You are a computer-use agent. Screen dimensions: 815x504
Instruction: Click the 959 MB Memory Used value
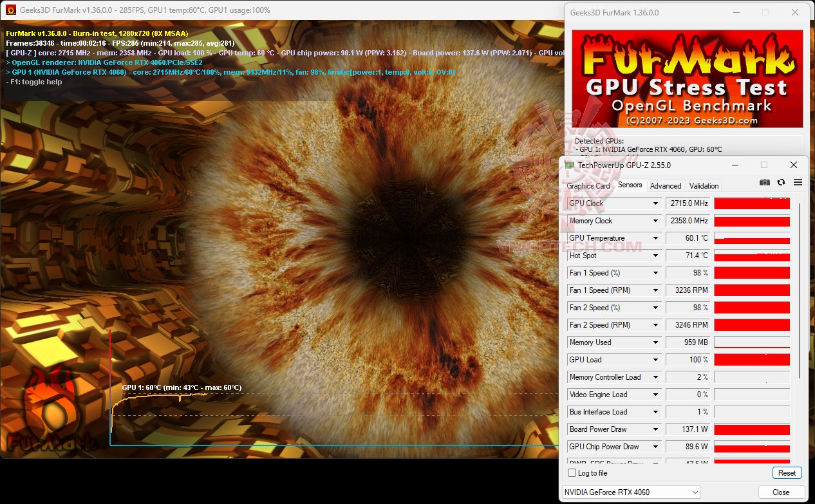click(688, 342)
